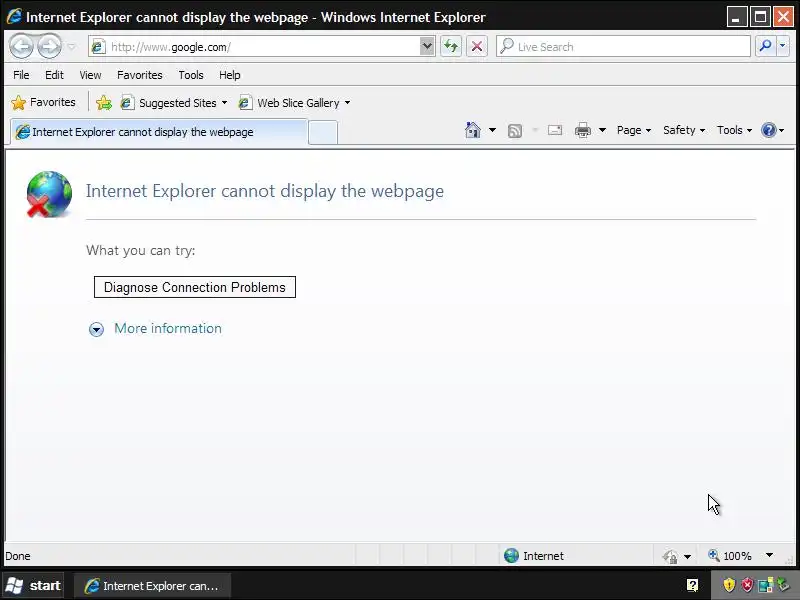Click Diagnose Connection Problems button

(195, 287)
